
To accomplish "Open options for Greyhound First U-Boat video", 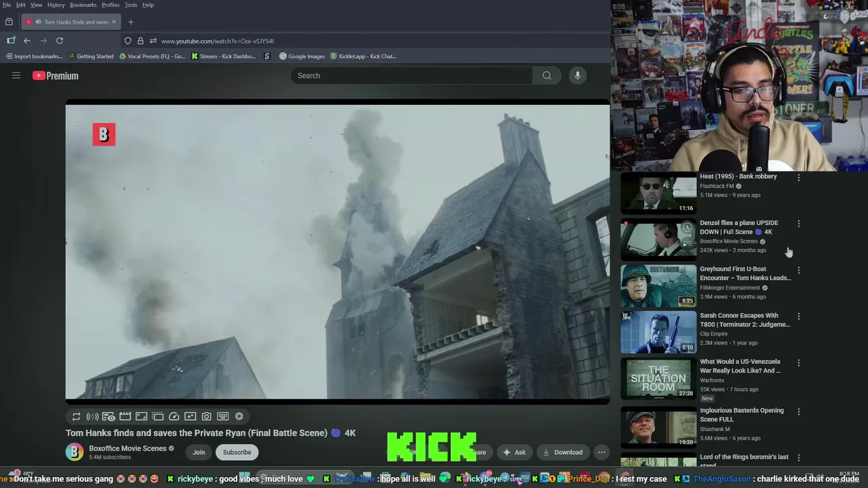I will [798, 270].
